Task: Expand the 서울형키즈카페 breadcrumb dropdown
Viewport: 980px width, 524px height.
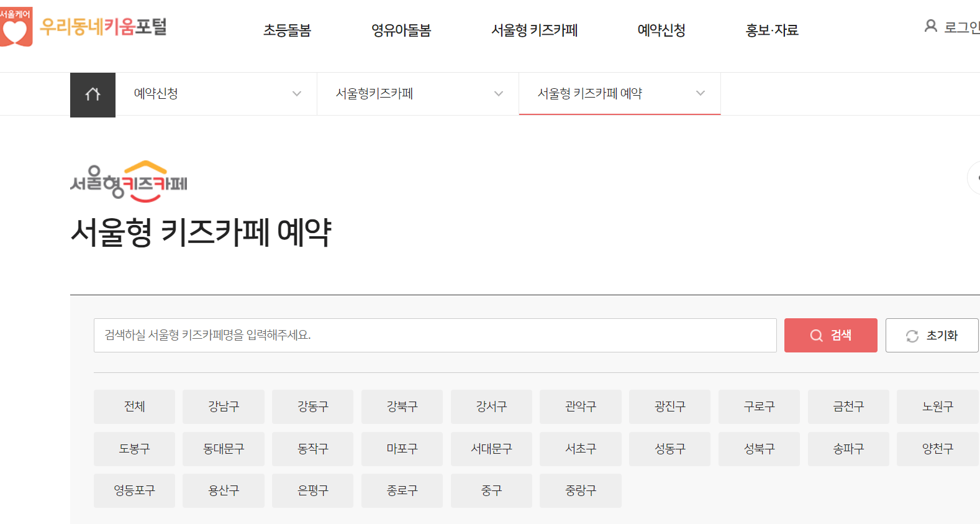Action: (418, 94)
